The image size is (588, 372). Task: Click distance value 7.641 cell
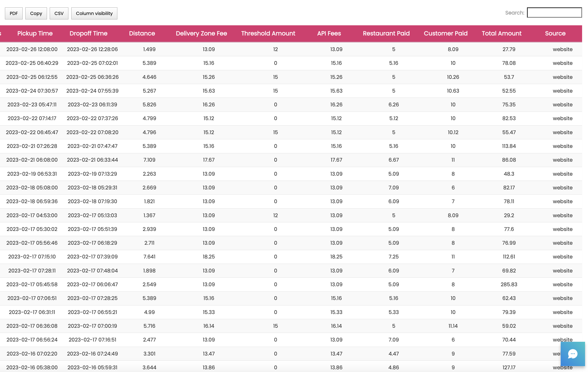(149, 257)
